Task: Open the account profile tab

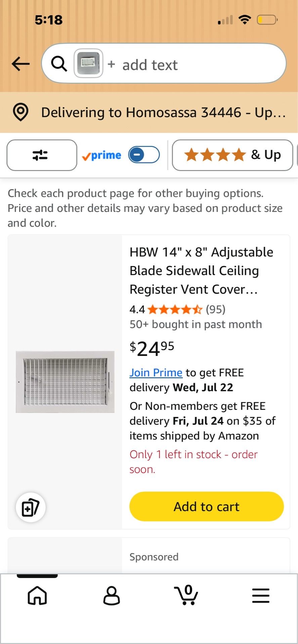Action: (x=112, y=595)
